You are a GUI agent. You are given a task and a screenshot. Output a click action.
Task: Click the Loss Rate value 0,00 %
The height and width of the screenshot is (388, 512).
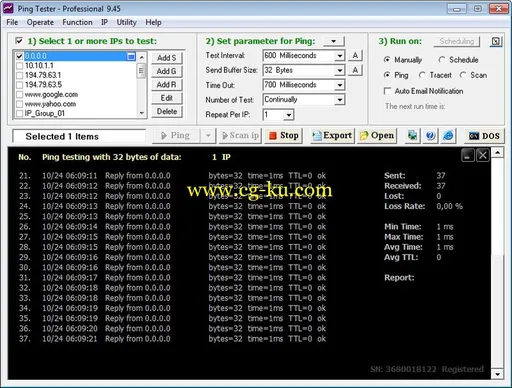coord(449,206)
